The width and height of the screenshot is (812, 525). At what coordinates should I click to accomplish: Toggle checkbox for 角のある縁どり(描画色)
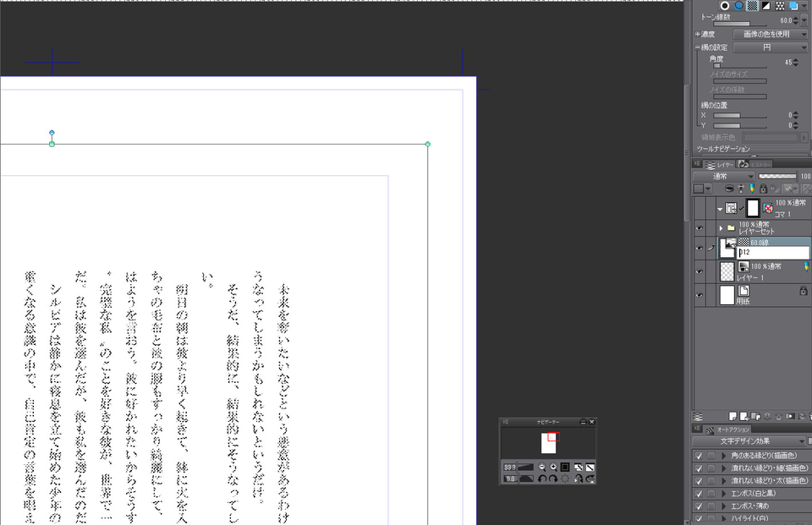pyautogui.click(x=699, y=456)
